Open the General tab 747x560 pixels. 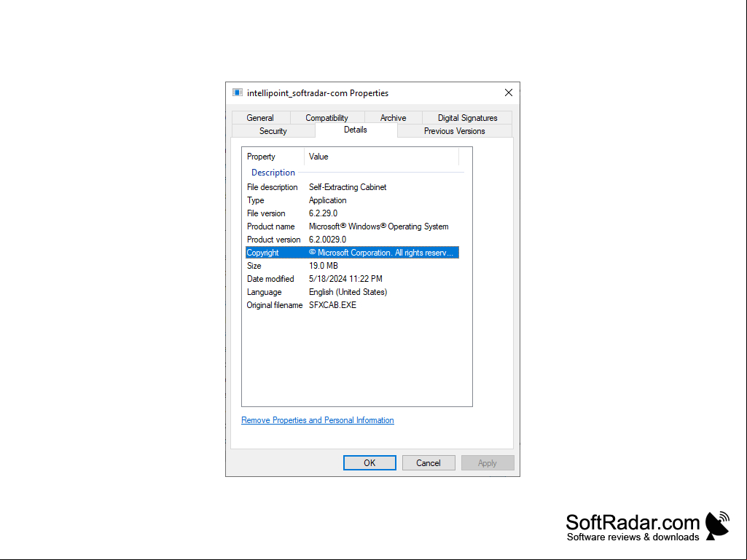(x=260, y=118)
